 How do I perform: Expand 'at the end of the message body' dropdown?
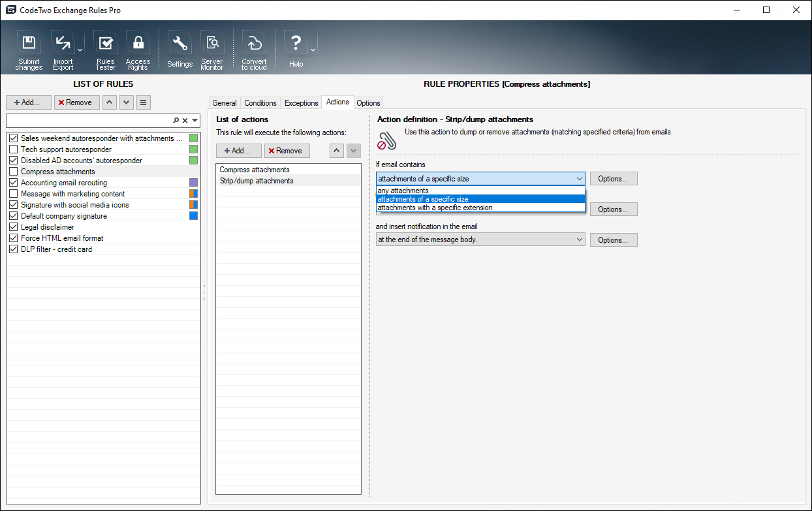click(x=480, y=240)
